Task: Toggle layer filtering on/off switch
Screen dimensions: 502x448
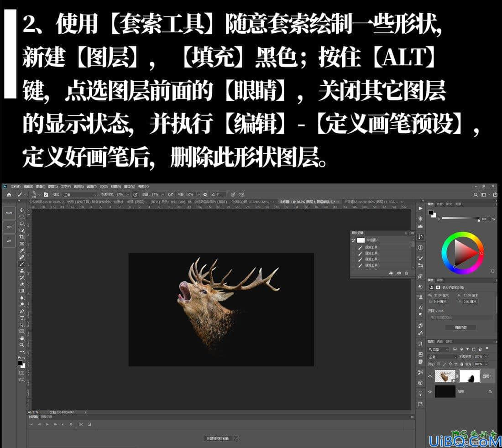Action: tap(487, 348)
